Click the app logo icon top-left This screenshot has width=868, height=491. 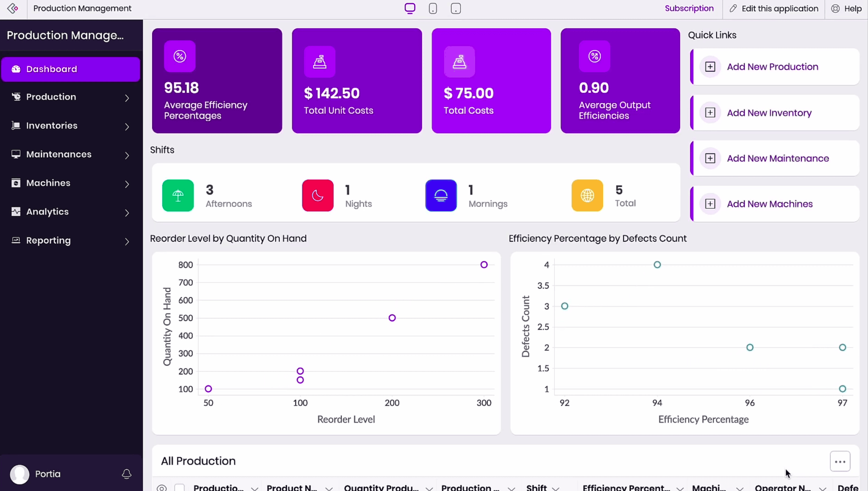tap(13, 8)
